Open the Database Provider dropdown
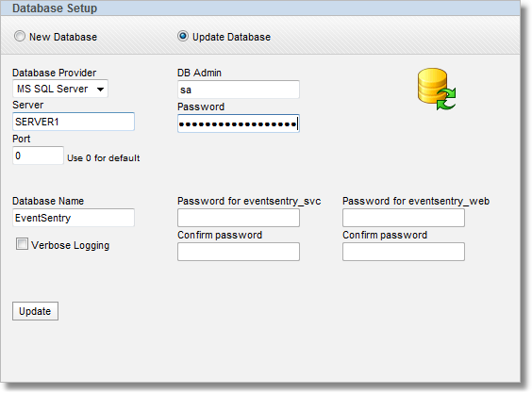The width and height of the screenshot is (532, 394). click(x=60, y=89)
